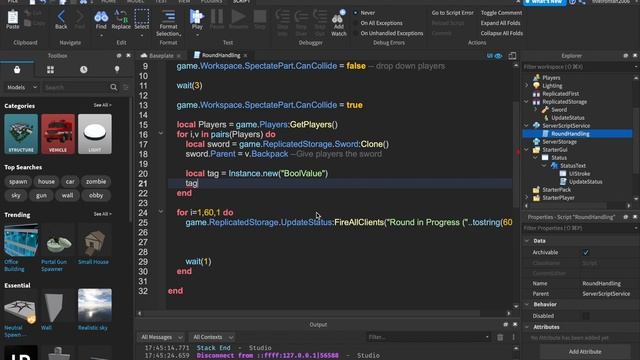Collapse the Behavior properties section
Viewport: 640px width, 360px height.
tap(527, 304)
